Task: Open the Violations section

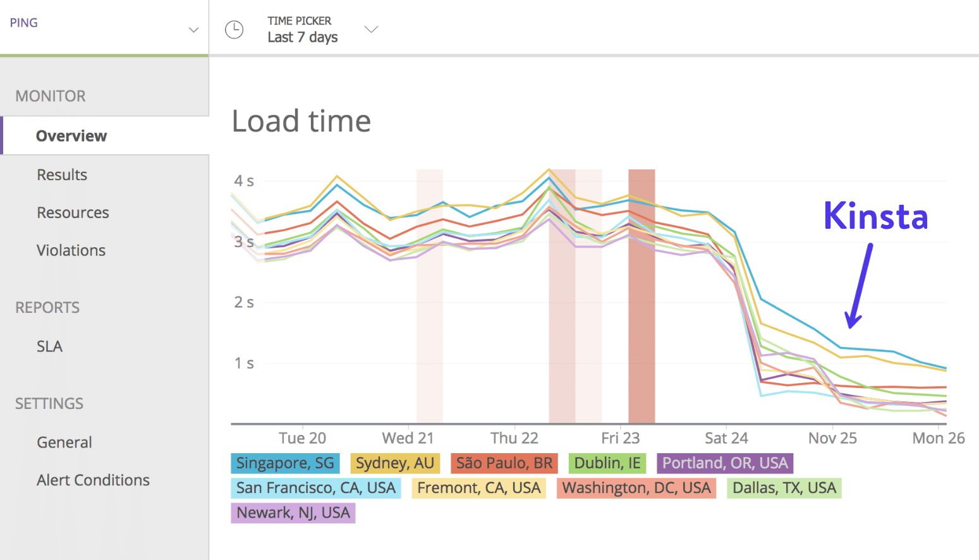Action: (x=71, y=250)
